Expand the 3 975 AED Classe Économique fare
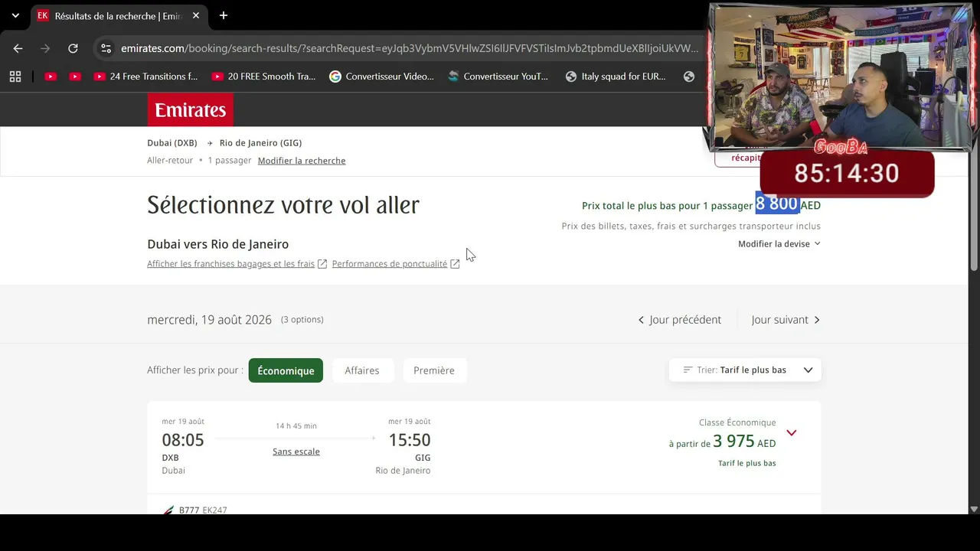Viewport: 980px width, 551px height. point(792,433)
